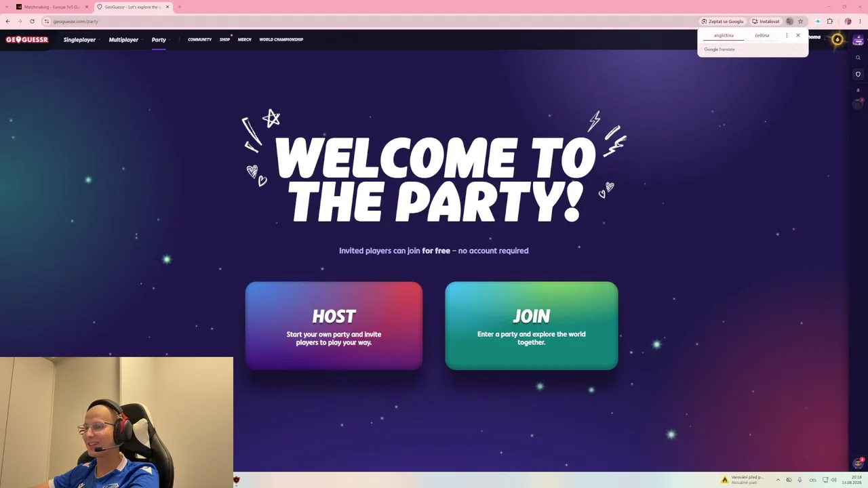Open the Chrome profile avatar
868x488 pixels.
click(x=848, y=21)
